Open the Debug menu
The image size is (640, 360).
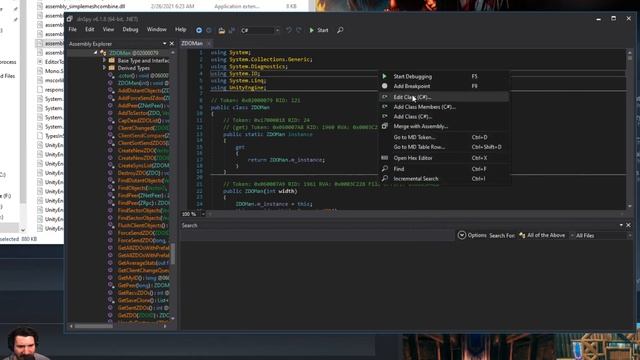point(130,29)
